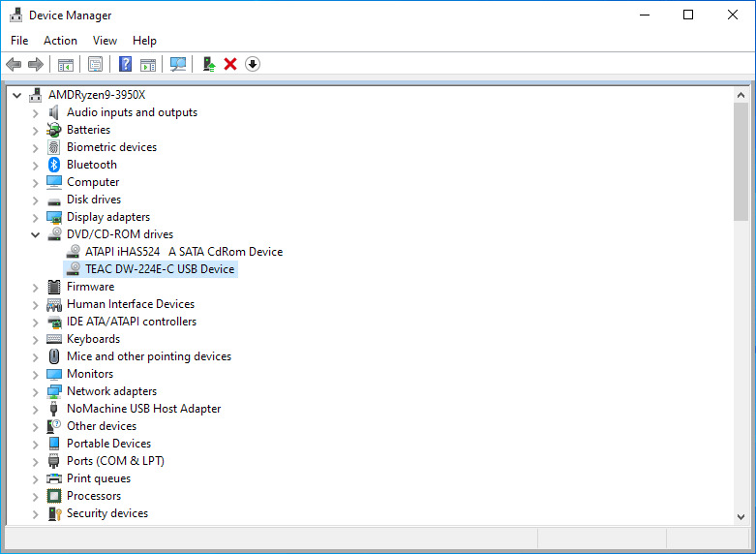Screen dimensions: 756x554
Task: Click the Update device driver toolbar icon
Action: tap(208, 64)
